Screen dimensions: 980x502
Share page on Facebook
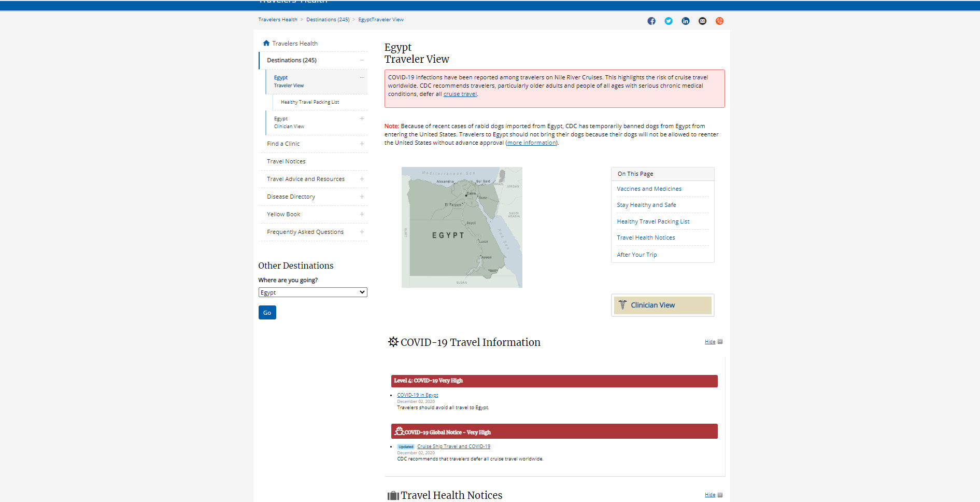click(x=651, y=21)
